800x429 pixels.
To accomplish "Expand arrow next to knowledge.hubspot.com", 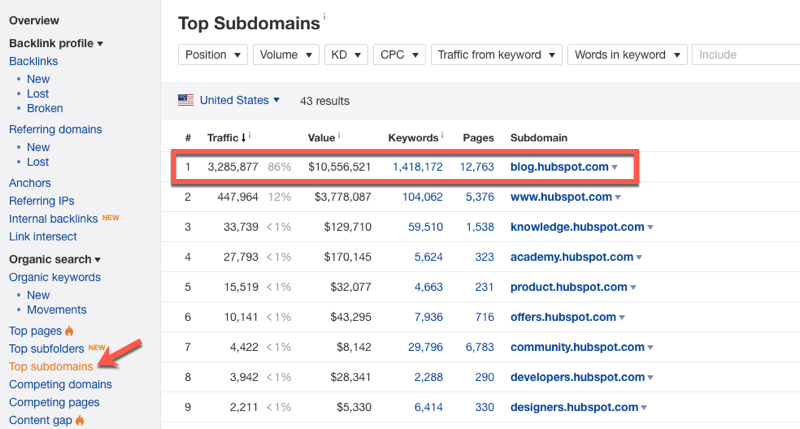I will coord(650,228).
